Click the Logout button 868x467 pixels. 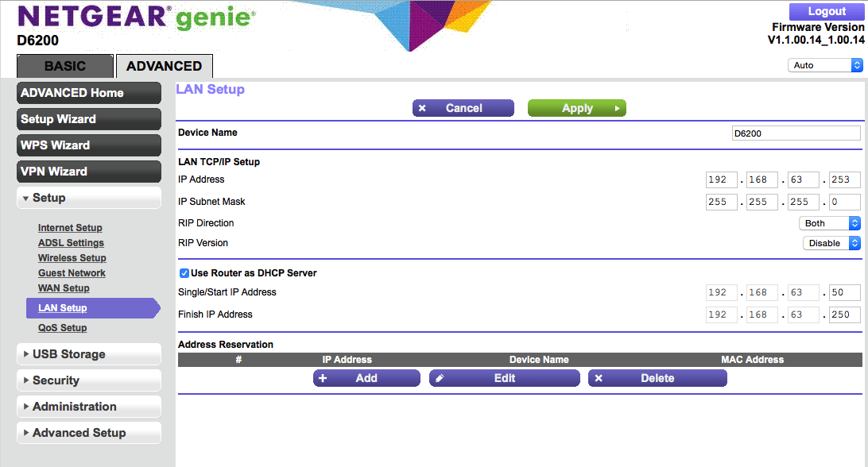point(826,12)
